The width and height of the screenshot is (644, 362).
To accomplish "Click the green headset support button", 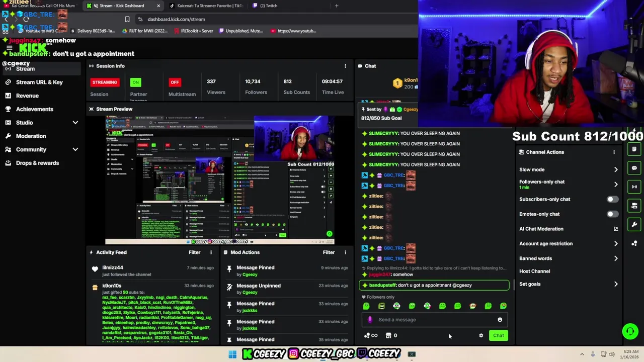I will [630, 331].
